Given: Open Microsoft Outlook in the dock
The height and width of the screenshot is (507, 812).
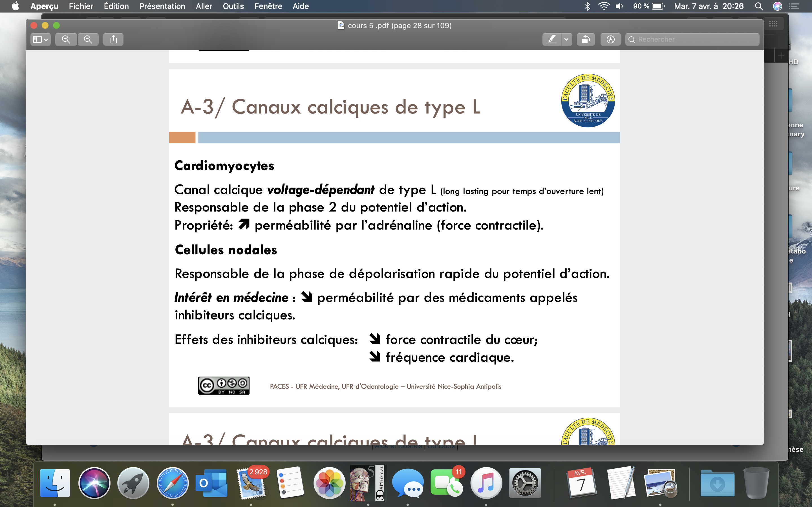Looking at the screenshot, I should click(x=211, y=483).
